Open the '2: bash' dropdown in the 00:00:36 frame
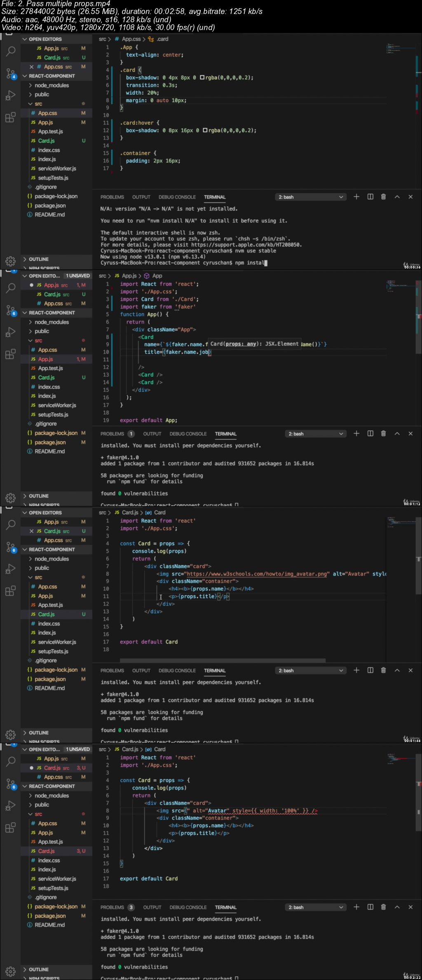Image resolution: width=422 pixels, height=980 pixels. [x=311, y=197]
